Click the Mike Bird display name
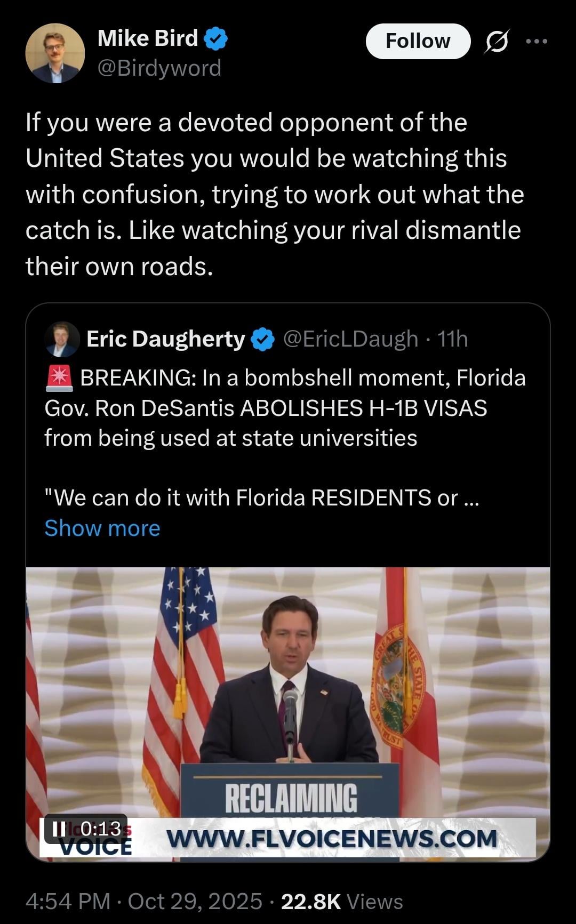576x924 pixels. (x=148, y=38)
